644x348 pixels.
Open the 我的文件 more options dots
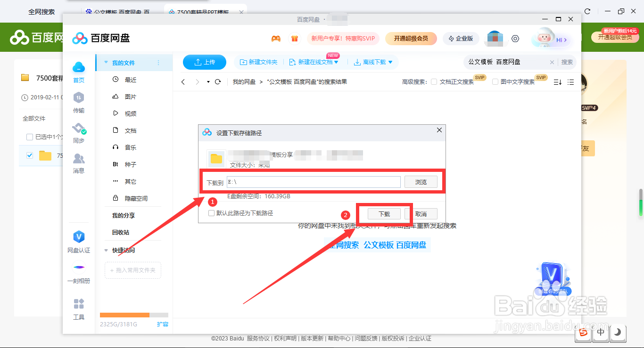click(158, 63)
